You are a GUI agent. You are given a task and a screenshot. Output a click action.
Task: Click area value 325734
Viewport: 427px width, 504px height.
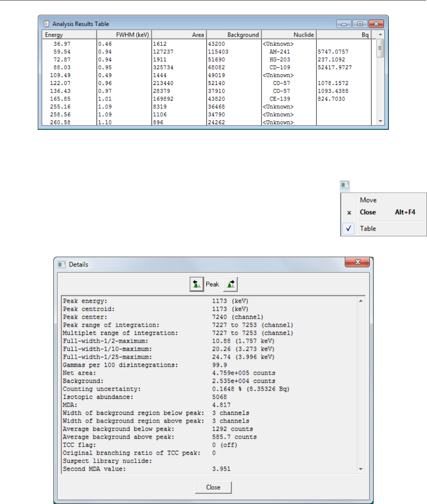pyautogui.click(x=163, y=67)
